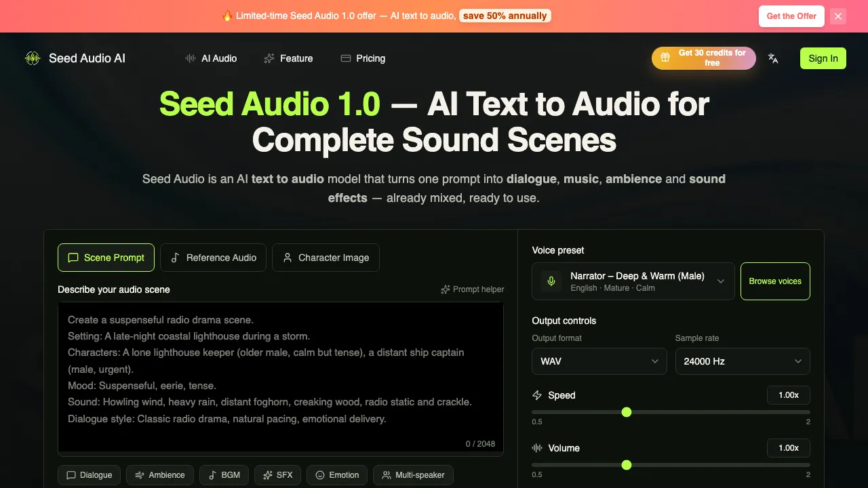
Task: Expand the Narrator voice preset dropdown
Action: coord(633,281)
